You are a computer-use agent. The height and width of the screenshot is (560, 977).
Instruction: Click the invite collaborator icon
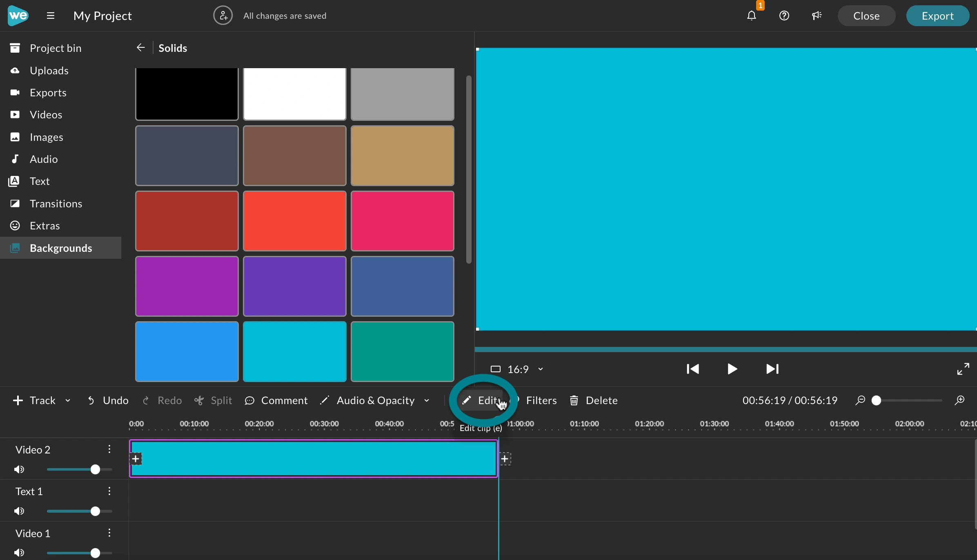(x=223, y=16)
